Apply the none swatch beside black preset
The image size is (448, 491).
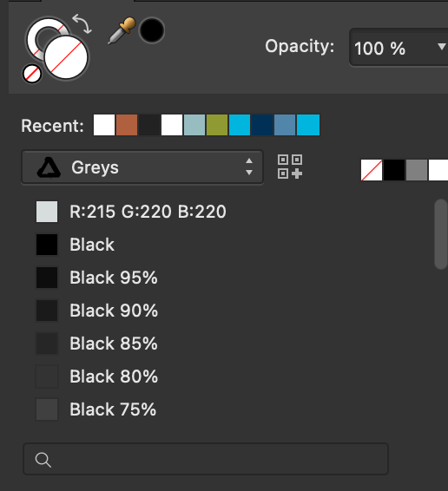click(372, 170)
